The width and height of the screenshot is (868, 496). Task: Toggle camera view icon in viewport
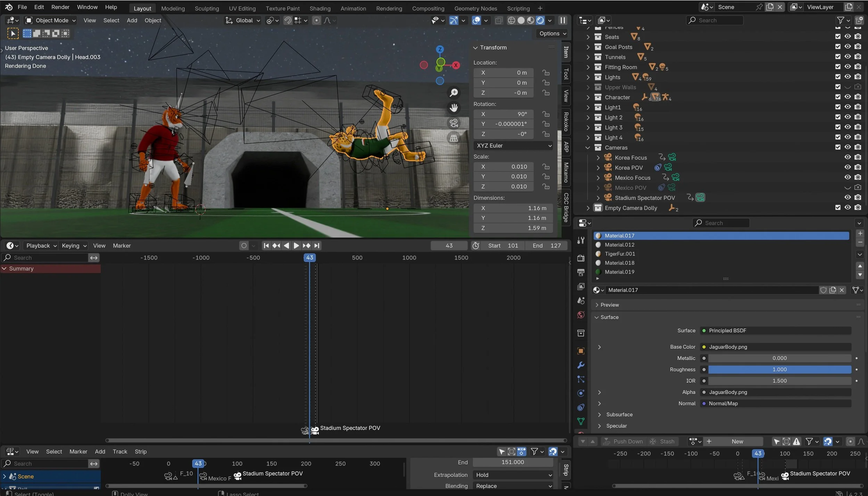point(454,123)
